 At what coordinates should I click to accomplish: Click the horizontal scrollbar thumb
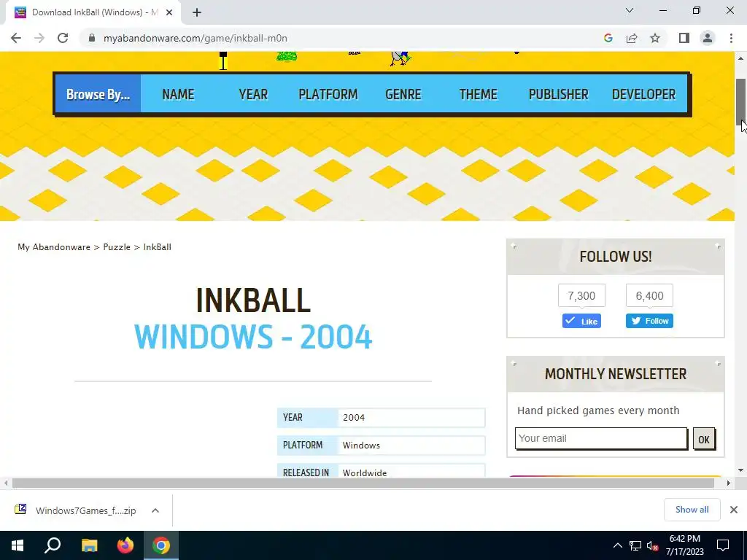[x=363, y=483]
